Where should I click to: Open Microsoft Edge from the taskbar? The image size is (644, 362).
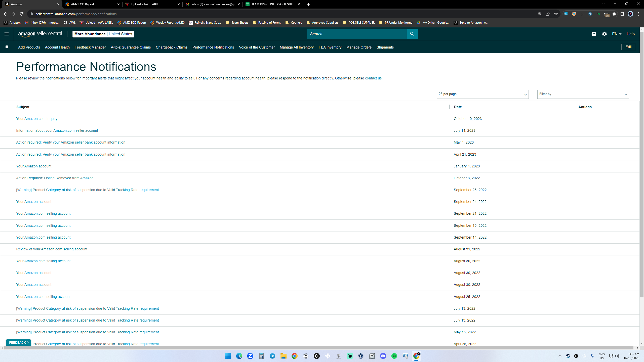(x=239, y=356)
